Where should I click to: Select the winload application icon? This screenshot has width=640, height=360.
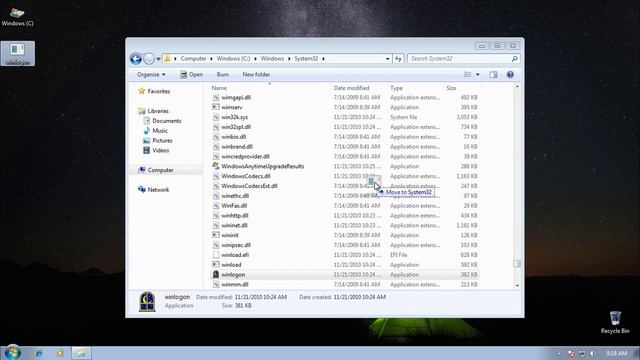[x=216, y=265]
